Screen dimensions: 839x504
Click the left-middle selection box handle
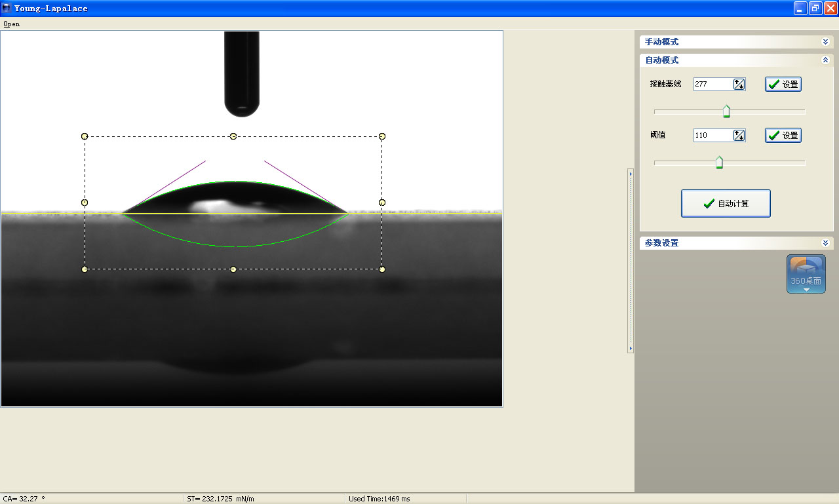(85, 203)
